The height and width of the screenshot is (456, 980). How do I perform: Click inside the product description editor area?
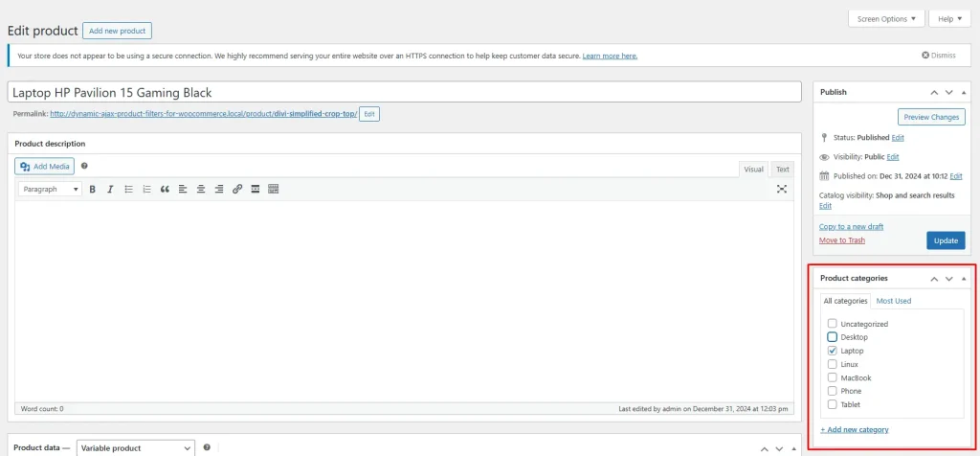click(405, 302)
